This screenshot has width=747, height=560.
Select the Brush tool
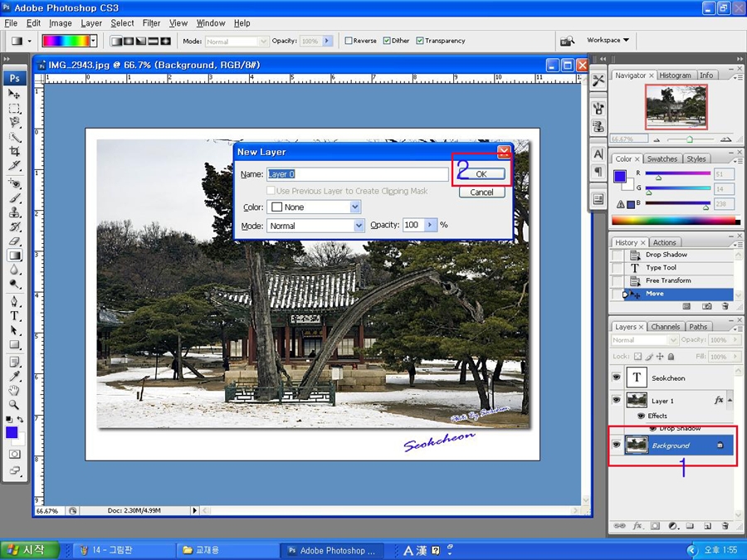pos(14,197)
